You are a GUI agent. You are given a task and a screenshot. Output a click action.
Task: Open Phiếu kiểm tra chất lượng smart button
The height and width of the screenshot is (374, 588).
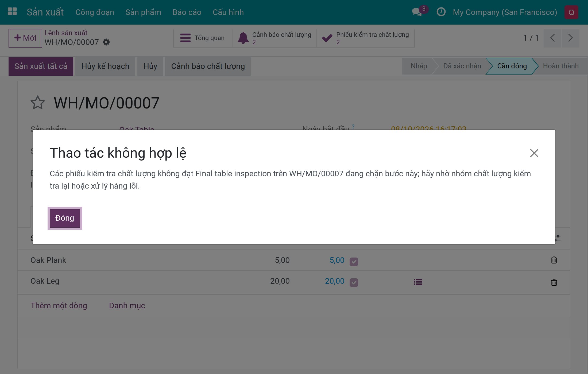(366, 38)
